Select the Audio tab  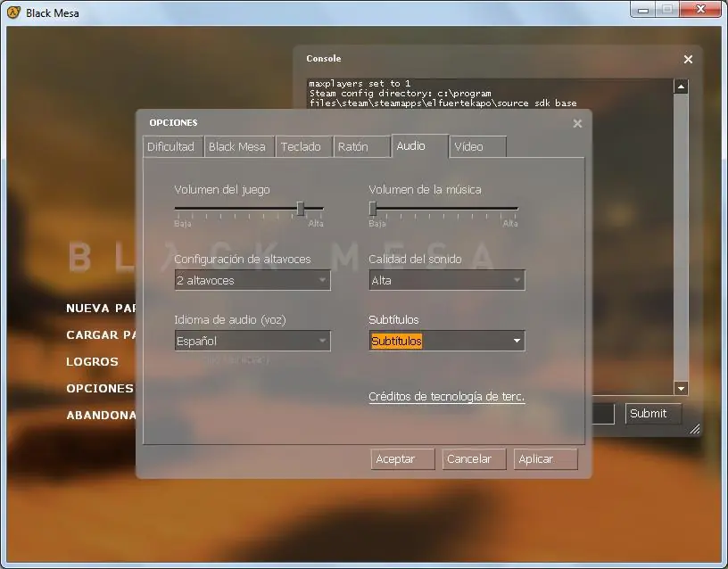click(420, 145)
